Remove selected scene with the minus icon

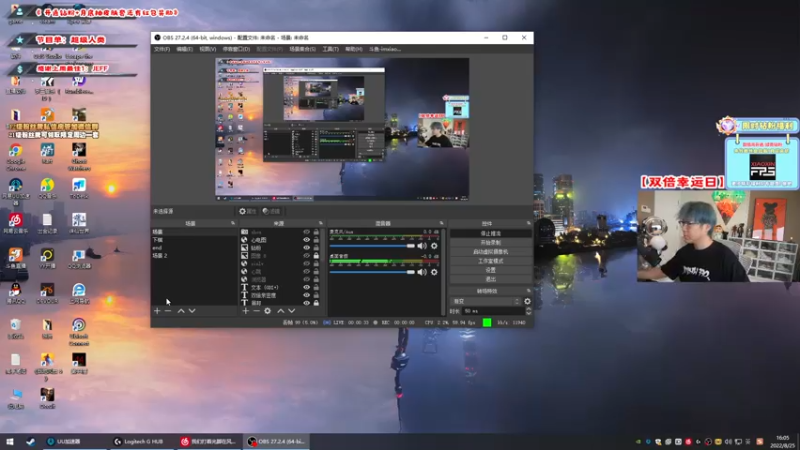point(168,311)
